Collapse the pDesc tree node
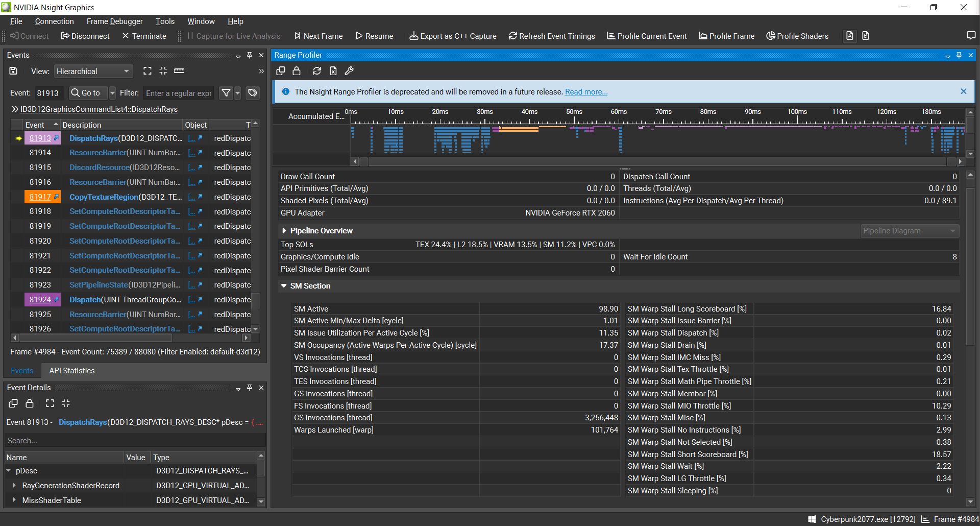 [x=9, y=471]
